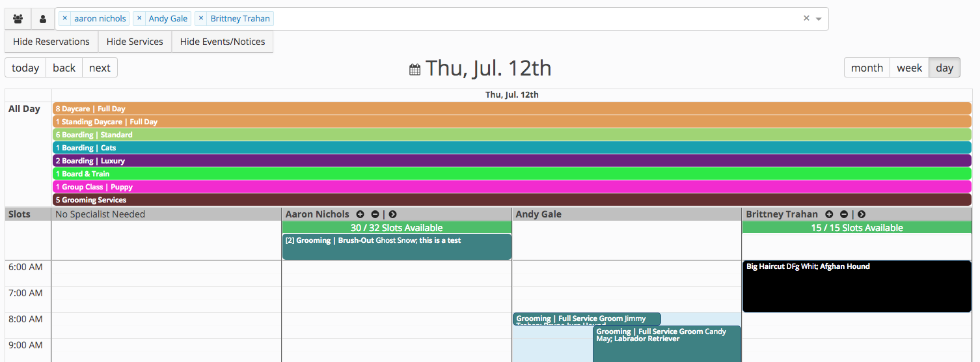
Task: Click Aaron Nichols right arrow icon
Action: (392, 214)
